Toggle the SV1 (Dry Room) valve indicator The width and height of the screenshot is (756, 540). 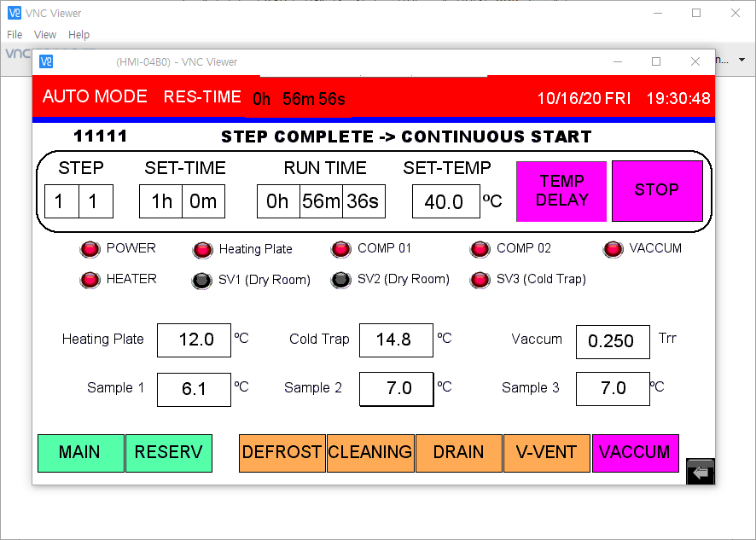(202, 280)
